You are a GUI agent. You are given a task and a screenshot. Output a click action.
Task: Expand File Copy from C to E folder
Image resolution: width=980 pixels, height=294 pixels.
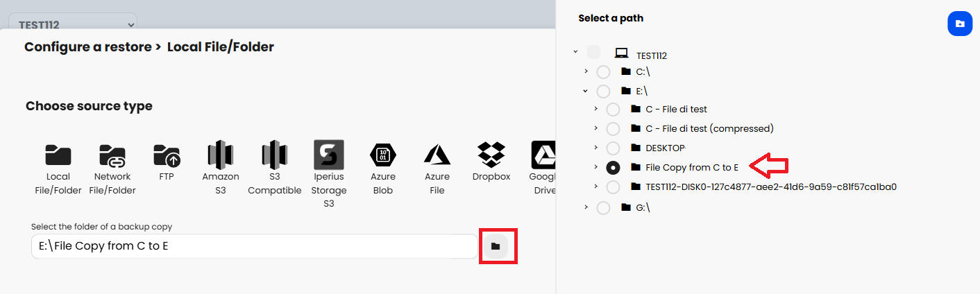pyautogui.click(x=595, y=167)
